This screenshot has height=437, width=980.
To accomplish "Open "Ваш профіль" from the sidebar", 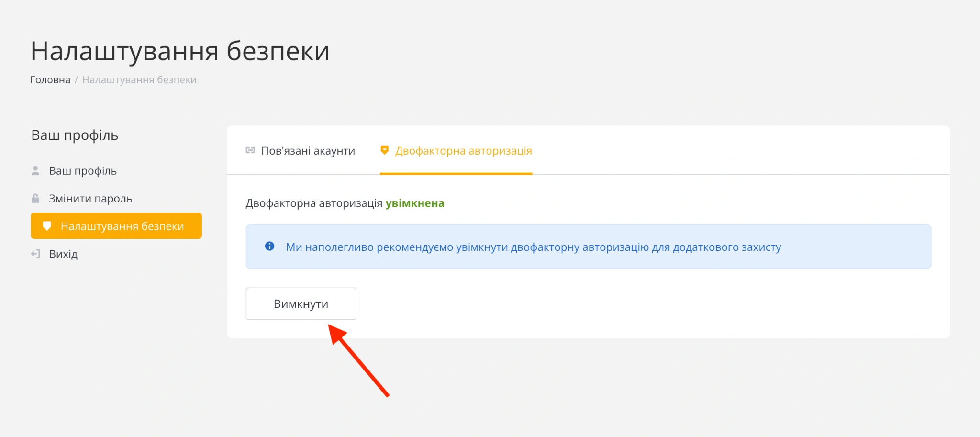I will [82, 170].
